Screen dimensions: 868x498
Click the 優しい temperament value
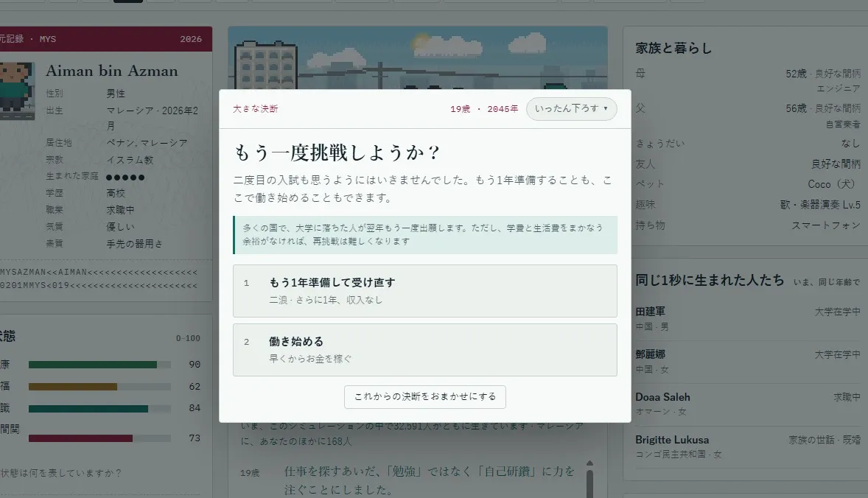click(x=120, y=227)
